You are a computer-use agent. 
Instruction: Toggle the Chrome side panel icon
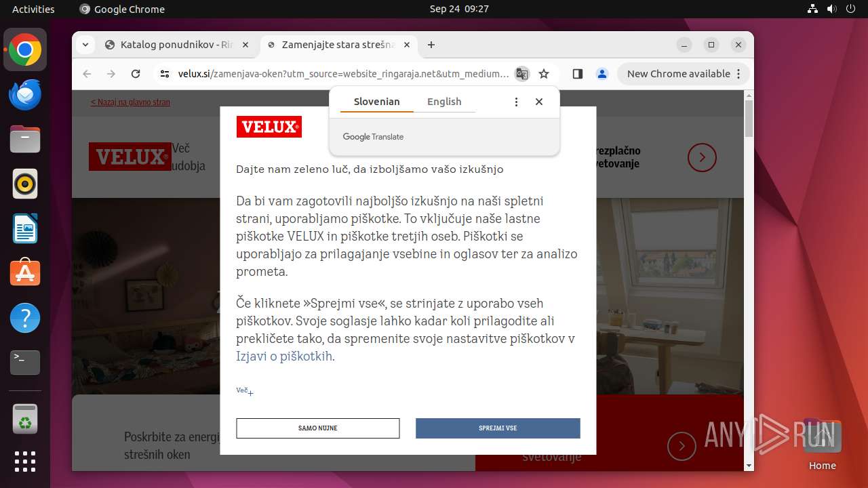(578, 74)
